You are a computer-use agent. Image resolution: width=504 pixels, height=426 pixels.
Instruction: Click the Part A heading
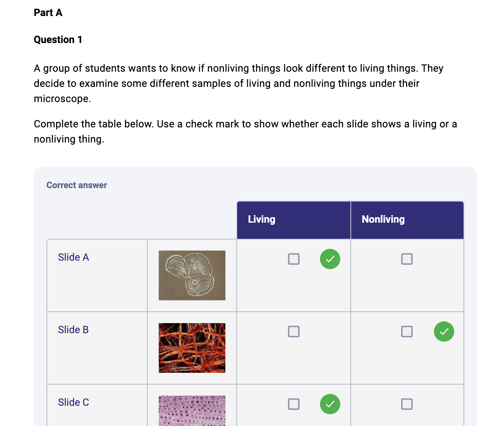coord(48,13)
